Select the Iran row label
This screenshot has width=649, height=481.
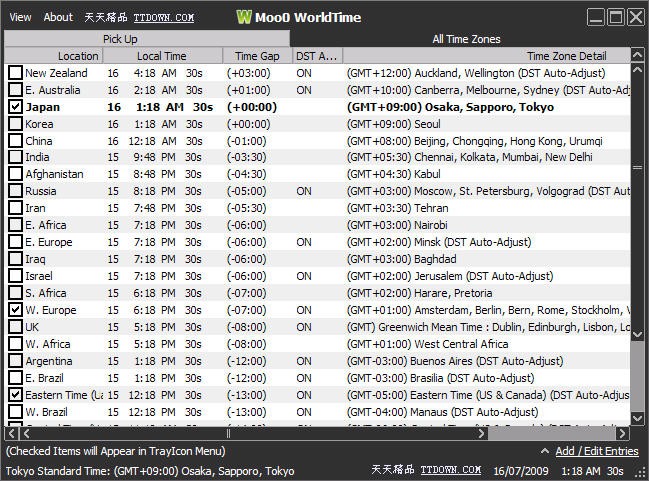pos(35,208)
